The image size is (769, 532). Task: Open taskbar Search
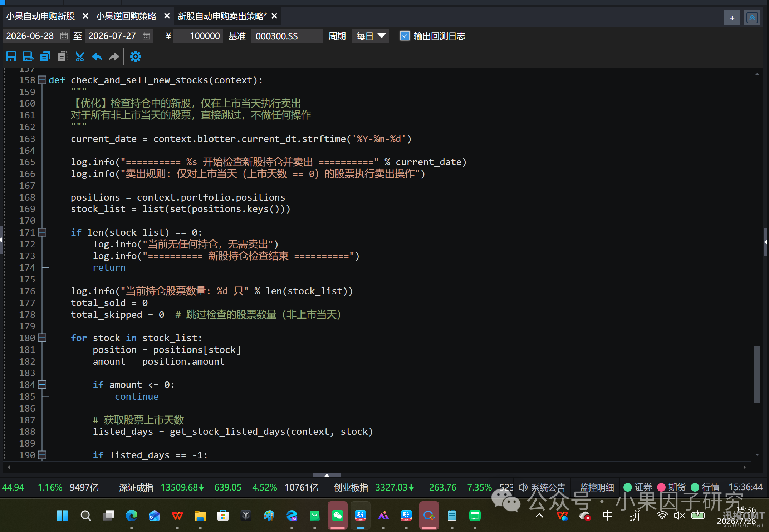(x=85, y=516)
